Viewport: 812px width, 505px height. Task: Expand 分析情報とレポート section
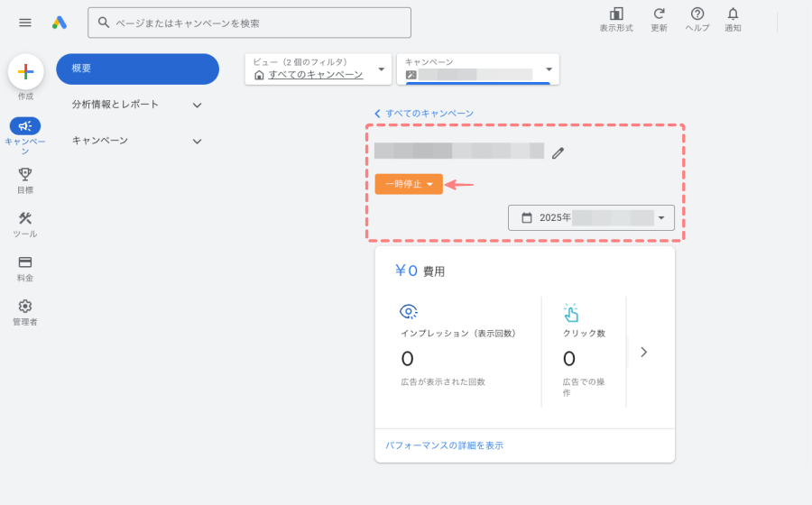pos(137,105)
